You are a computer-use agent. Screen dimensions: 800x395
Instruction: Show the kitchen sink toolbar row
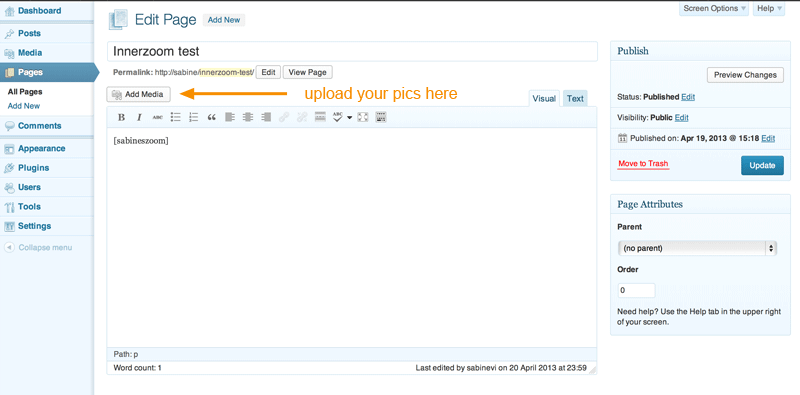point(381,117)
